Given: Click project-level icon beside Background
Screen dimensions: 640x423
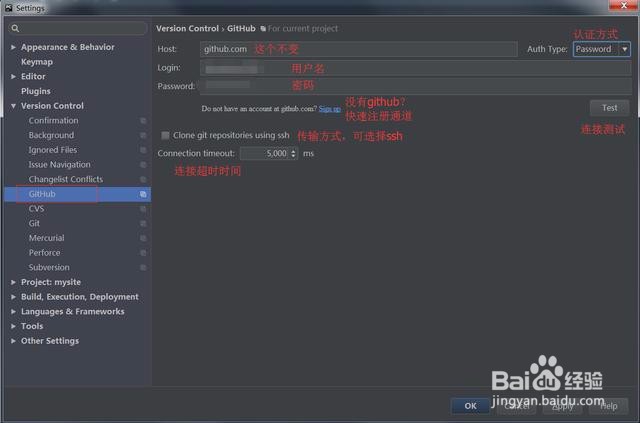Looking at the screenshot, I should coord(143,135).
